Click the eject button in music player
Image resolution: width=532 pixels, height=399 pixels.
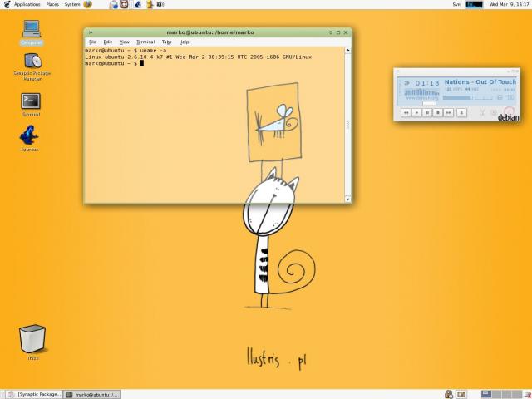(461, 112)
